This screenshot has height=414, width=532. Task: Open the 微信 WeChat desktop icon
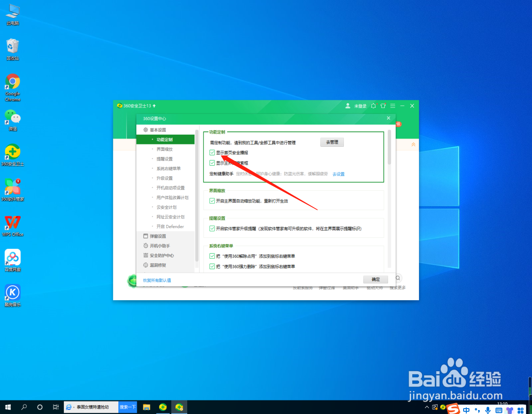click(13, 120)
